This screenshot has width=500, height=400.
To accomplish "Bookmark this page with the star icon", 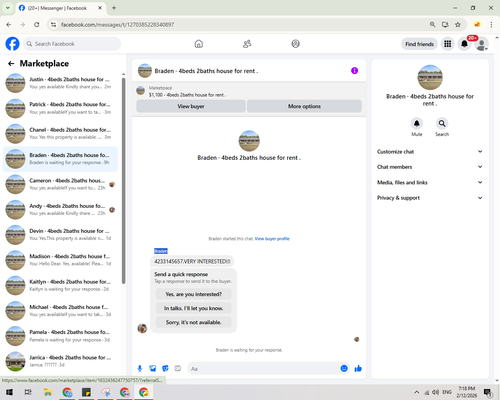I will 458,24.
